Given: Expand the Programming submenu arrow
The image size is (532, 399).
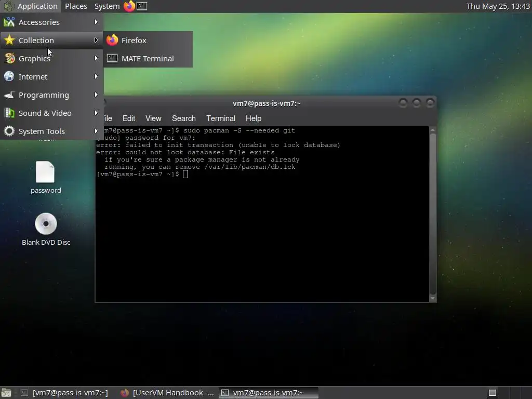Looking at the screenshot, I should click(96, 95).
